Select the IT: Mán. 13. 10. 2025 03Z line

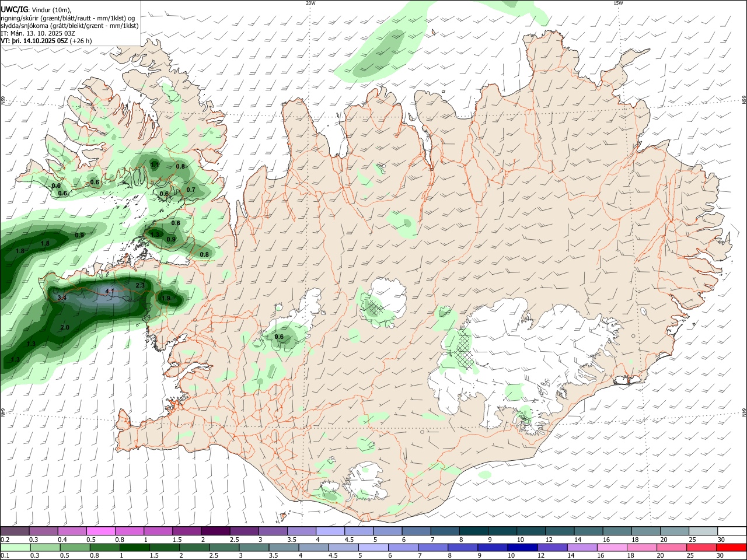point(37,33)
